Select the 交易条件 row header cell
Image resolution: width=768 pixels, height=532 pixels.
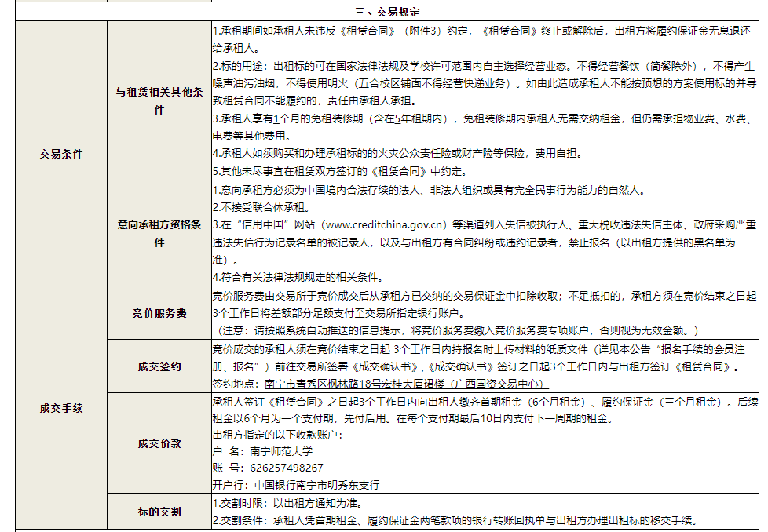[61, 154]
